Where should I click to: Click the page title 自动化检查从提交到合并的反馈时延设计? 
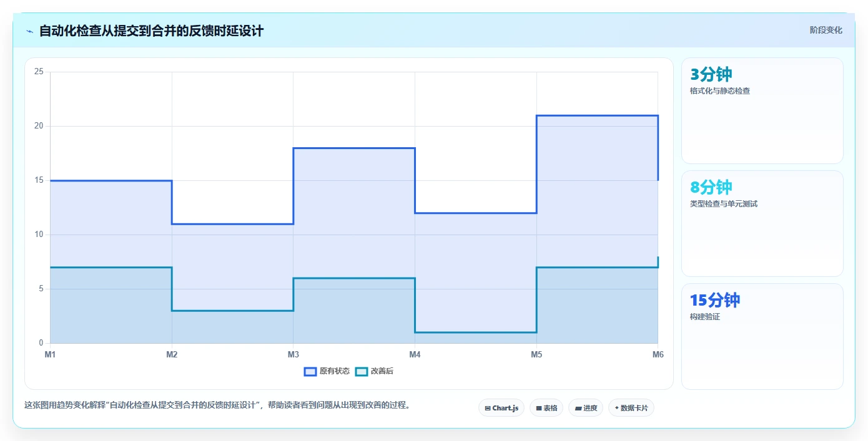coord(152,31)
